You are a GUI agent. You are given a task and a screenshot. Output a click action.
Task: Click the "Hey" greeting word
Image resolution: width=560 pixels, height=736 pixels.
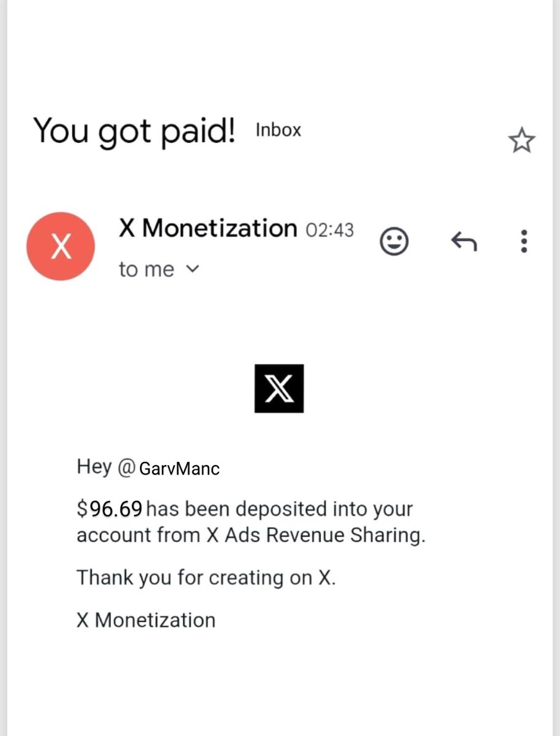point(94,467)
